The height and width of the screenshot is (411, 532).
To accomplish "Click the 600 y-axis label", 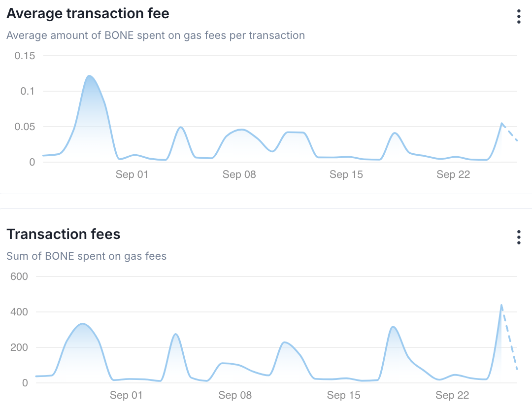I will click(19, 276).
